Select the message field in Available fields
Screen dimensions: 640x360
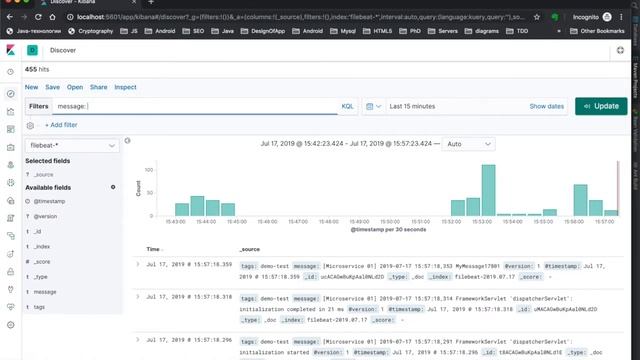(x=44, y=292)
